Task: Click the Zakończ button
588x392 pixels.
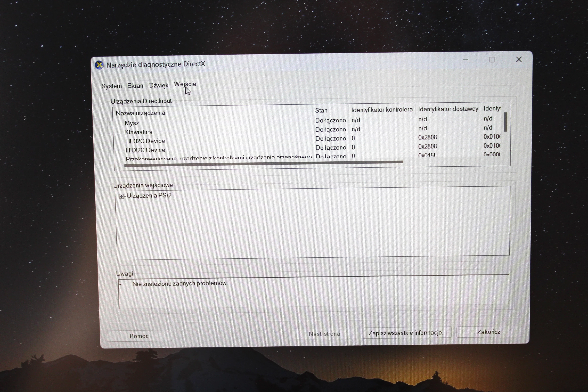Action: pyautogui.click(x=489, y=332)
